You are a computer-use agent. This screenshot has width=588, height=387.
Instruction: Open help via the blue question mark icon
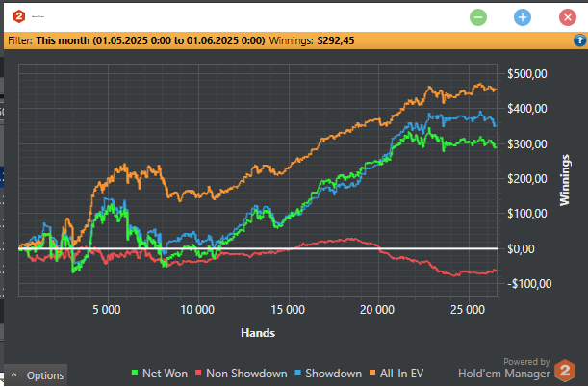579,40
